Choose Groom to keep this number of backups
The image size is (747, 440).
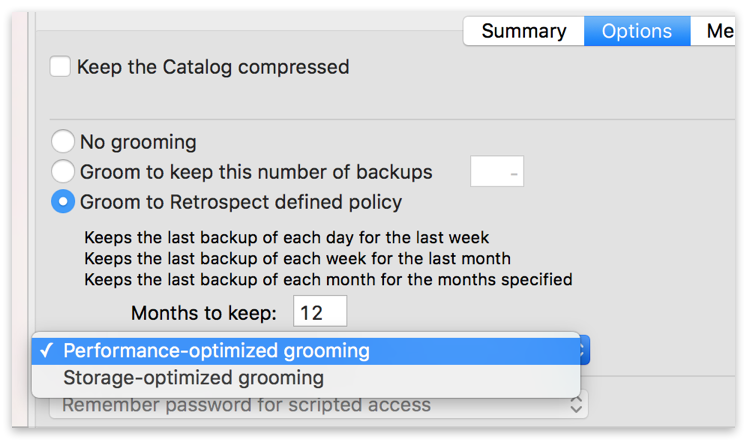tap(63, 172)
